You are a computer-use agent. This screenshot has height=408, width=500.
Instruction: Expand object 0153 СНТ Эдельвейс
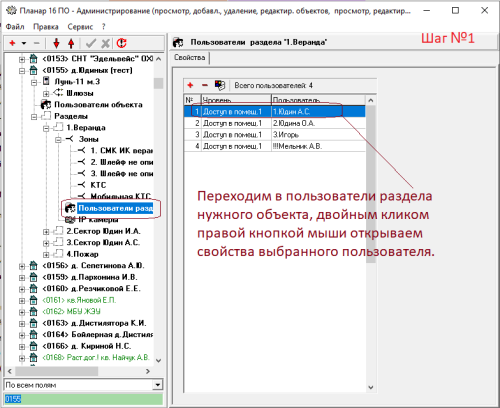coord(22,59)
